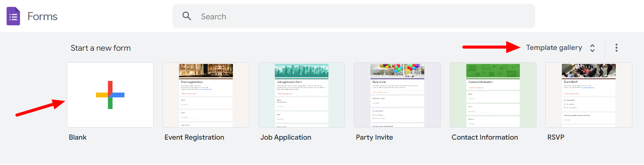Click the 'Start a new form' heading
Image resolution: width=644 pixels, height=165 pixels.
coord(101,48)
